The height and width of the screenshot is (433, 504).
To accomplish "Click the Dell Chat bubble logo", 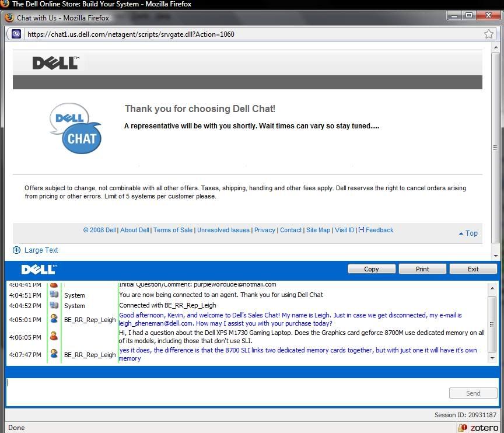I will click(75, 128).
